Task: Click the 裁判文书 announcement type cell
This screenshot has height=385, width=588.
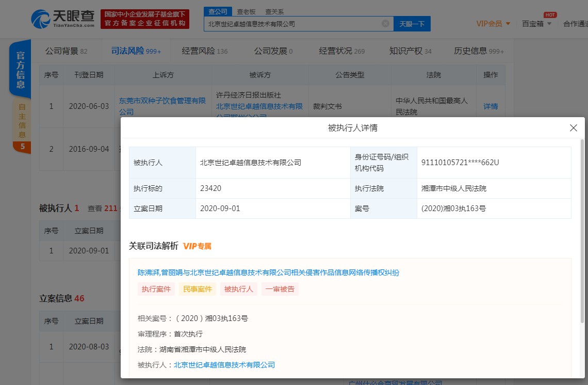Action: pos(350,106)
